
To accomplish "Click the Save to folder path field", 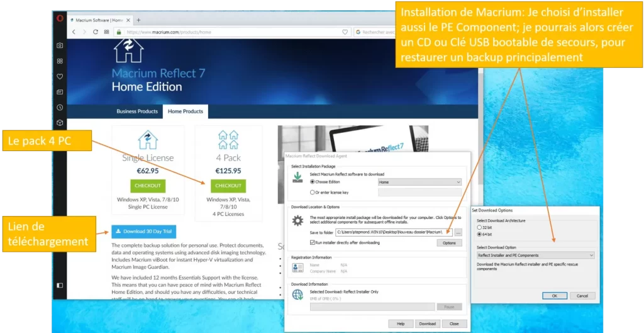I will pos(394,232).
